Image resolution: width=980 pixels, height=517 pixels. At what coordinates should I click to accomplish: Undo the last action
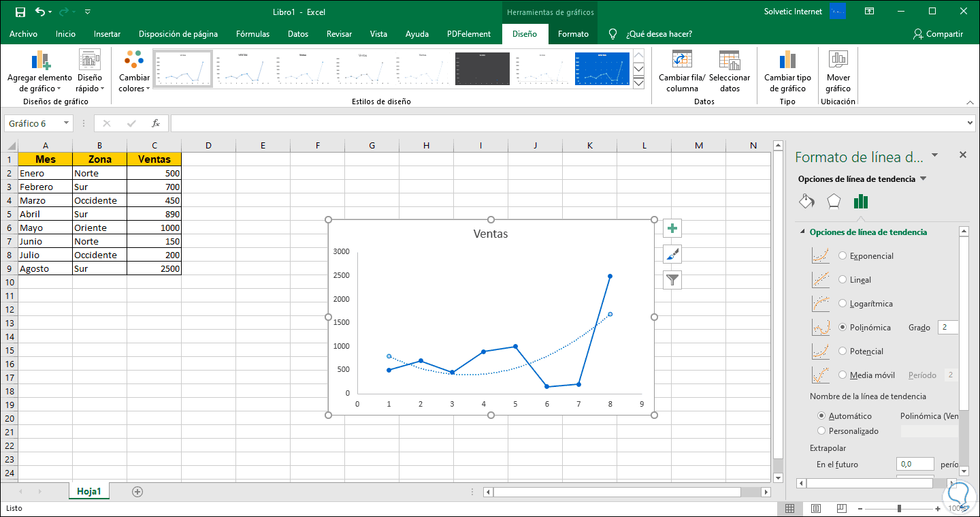[x=40, y=12]
